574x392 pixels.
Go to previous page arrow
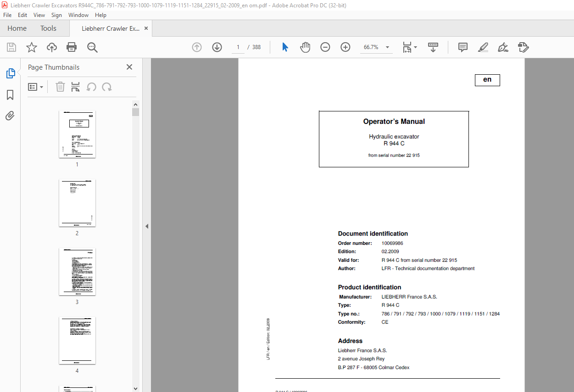coord(197,47)
